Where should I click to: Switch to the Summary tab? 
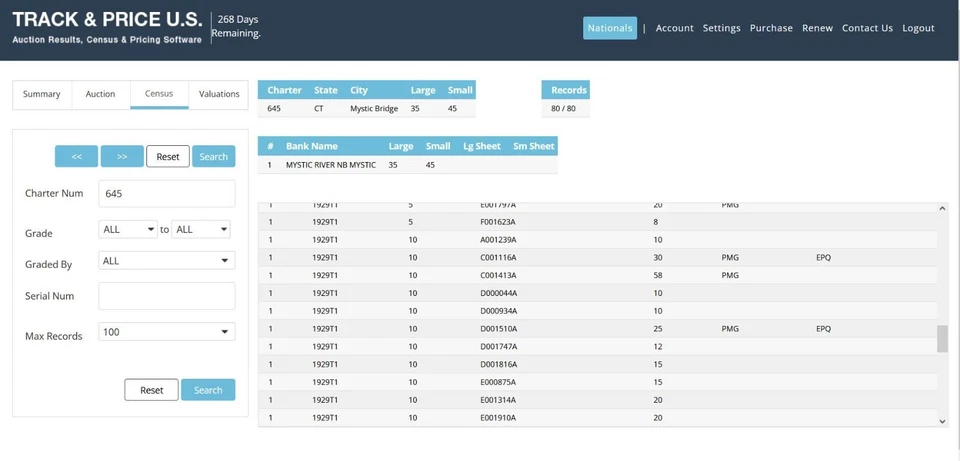point(42,94)
